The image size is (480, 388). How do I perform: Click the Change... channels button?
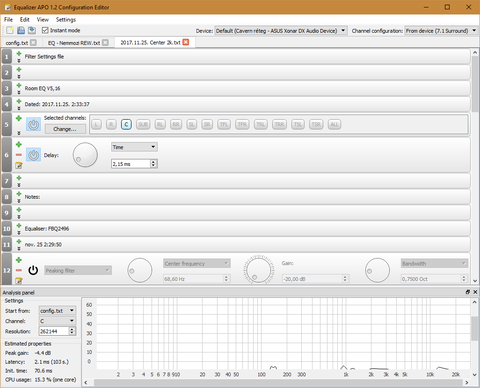pos(65,129)
